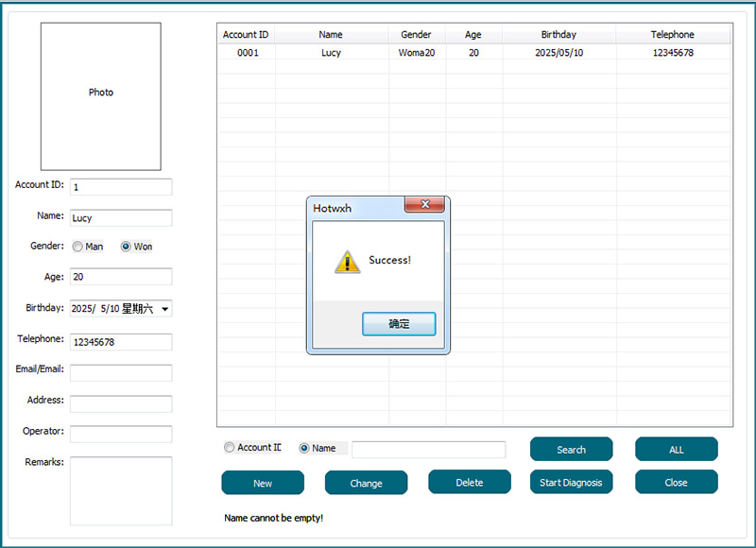Click into the Remarks text area
This screenshot has width=756, height=548.
pos(121,490)
